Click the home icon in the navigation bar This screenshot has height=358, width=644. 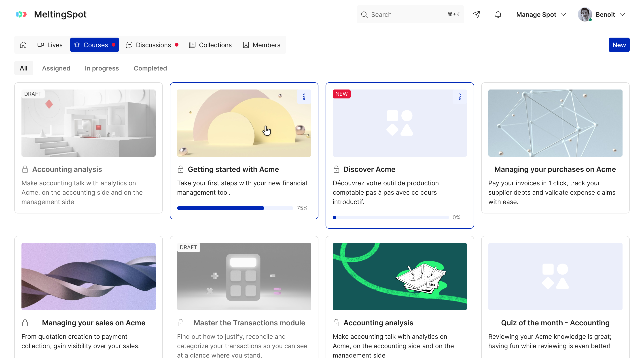(x=23, y=45)
